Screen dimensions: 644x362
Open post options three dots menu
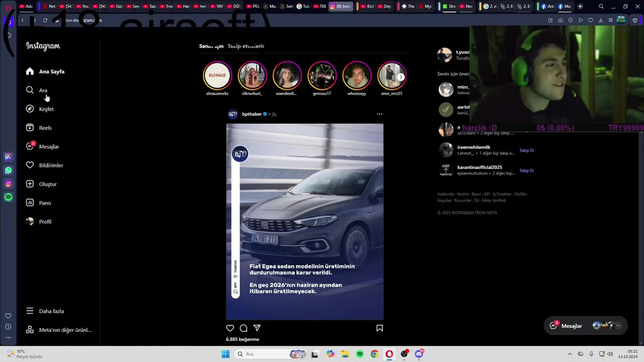380,114
